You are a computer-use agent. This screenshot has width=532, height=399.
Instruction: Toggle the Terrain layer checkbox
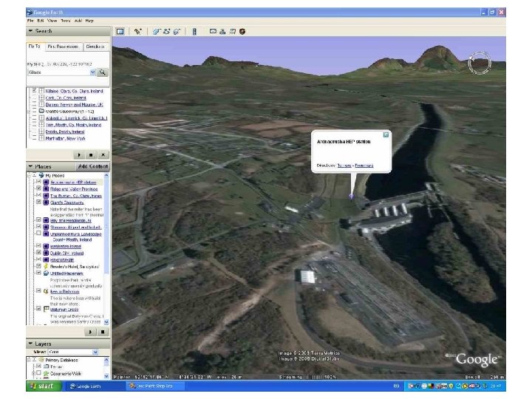(38, 366)
